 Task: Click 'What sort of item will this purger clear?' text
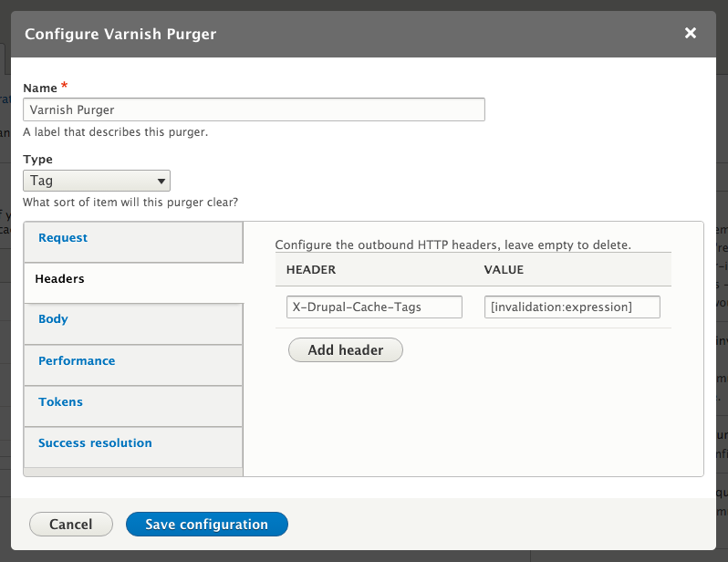(x=130, y=203)
